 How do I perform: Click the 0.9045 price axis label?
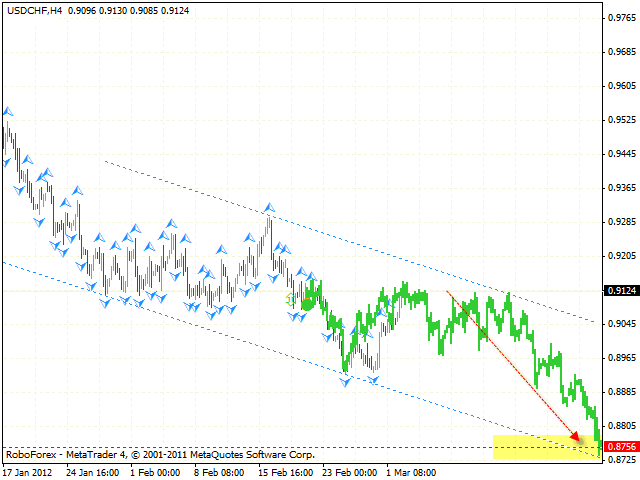[620, 323]
